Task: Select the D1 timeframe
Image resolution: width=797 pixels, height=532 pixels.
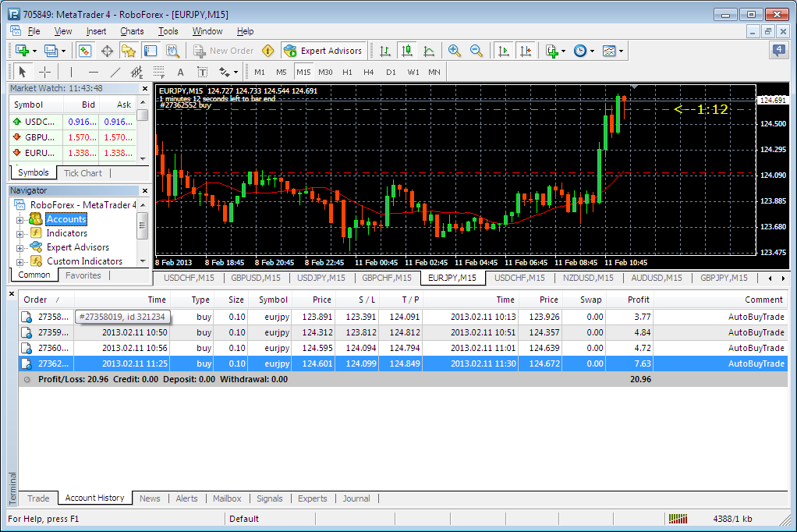Action: click(x=391, y=73)
